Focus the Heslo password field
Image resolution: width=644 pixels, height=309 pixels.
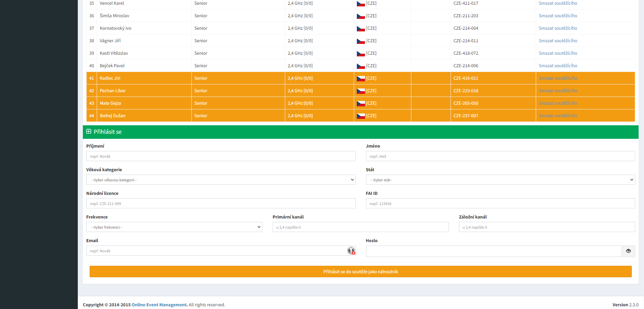[x=494, y=251]
